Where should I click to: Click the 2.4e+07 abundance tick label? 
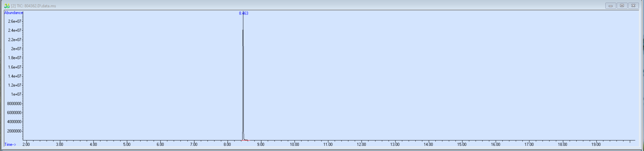click(x=15, y=31)
